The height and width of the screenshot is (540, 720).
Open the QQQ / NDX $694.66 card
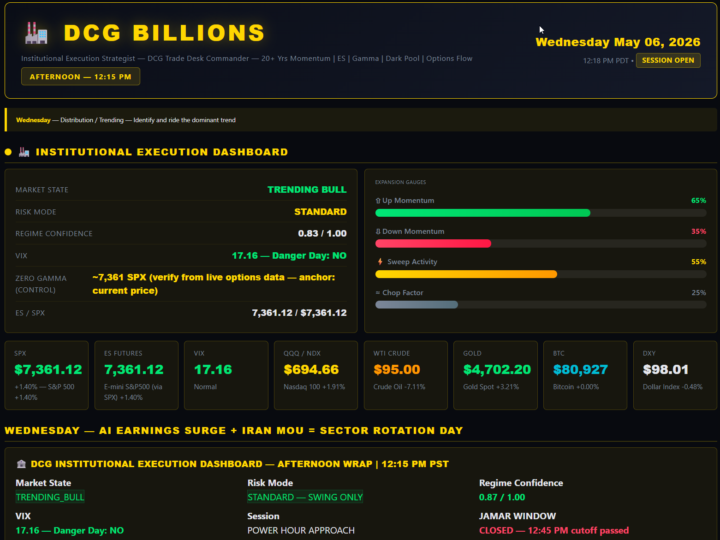316,375
